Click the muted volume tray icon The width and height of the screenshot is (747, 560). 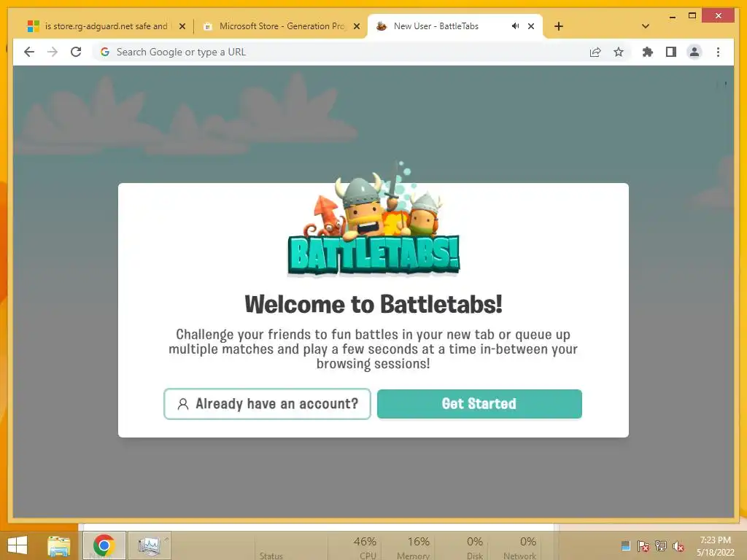click(678, 546)
